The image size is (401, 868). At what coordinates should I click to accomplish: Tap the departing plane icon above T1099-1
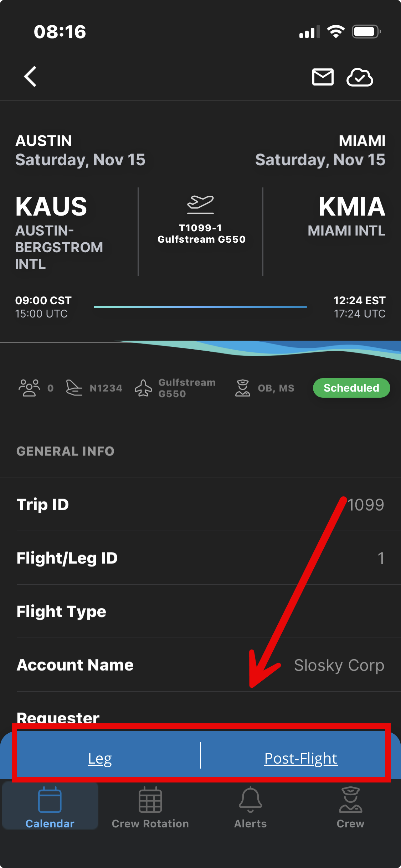[200, 205]
